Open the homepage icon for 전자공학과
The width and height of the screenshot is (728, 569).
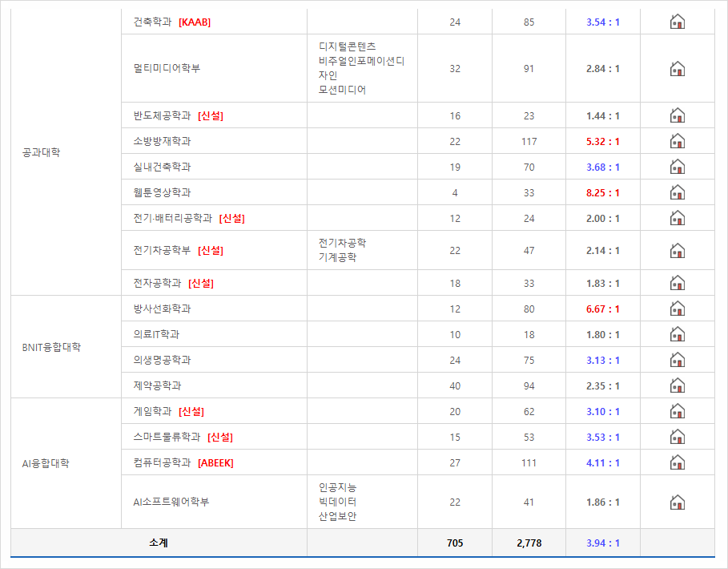tap(678, 282)
